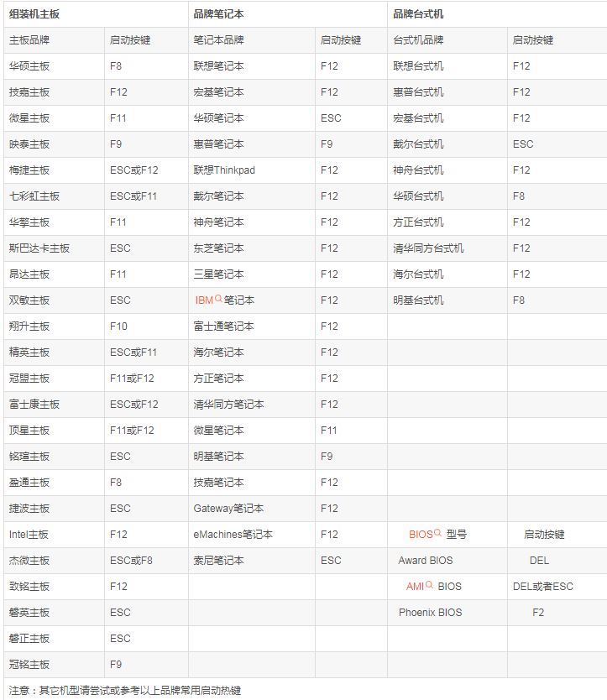Click the search icon beside the BIOS link
607x700 pixels.
coord(437,533)
